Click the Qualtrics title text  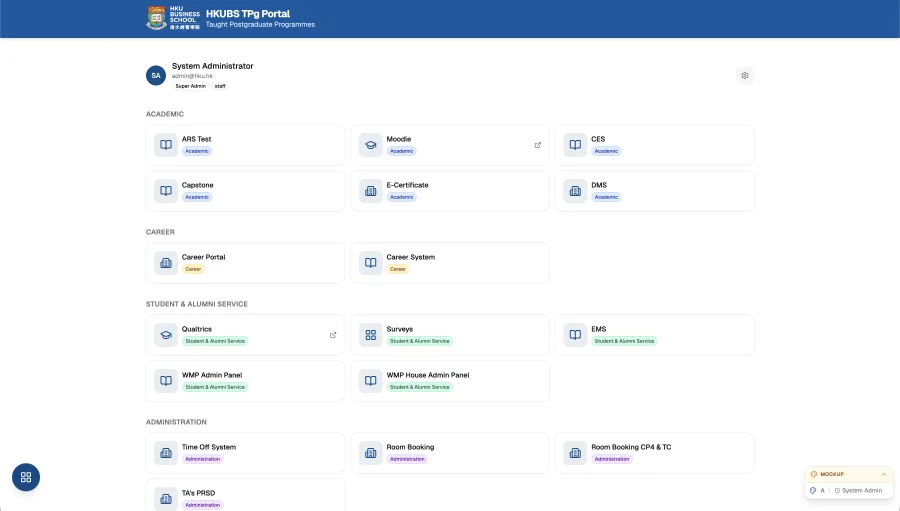coord(197,329)
